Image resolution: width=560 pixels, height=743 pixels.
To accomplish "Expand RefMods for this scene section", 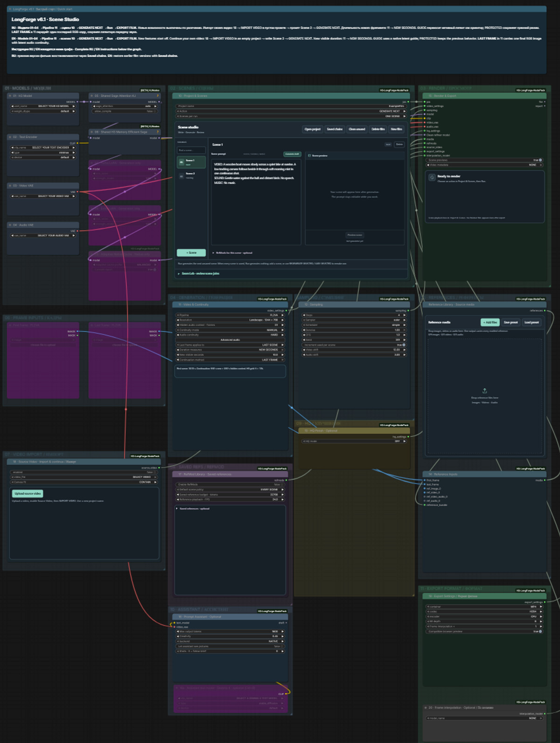I will click(232, 253).
